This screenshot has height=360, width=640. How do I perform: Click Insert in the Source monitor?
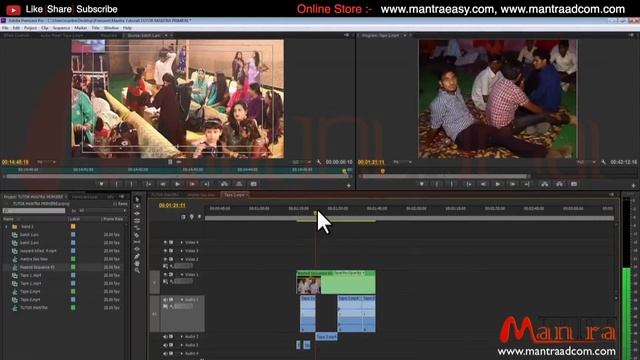pyautogui.click(x=224, y=184)
